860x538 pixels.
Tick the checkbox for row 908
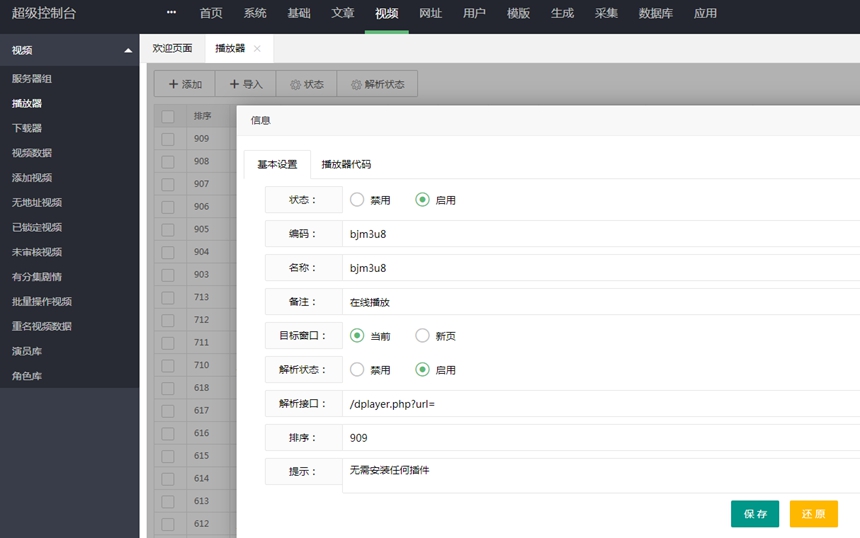coord(168,162)
